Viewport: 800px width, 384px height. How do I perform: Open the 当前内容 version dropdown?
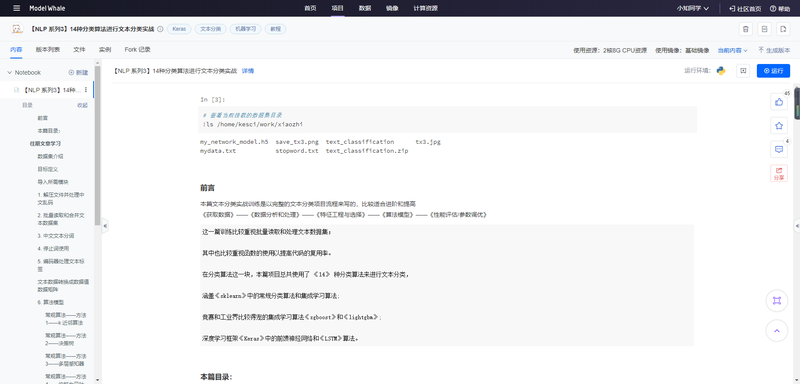[733, 50]
